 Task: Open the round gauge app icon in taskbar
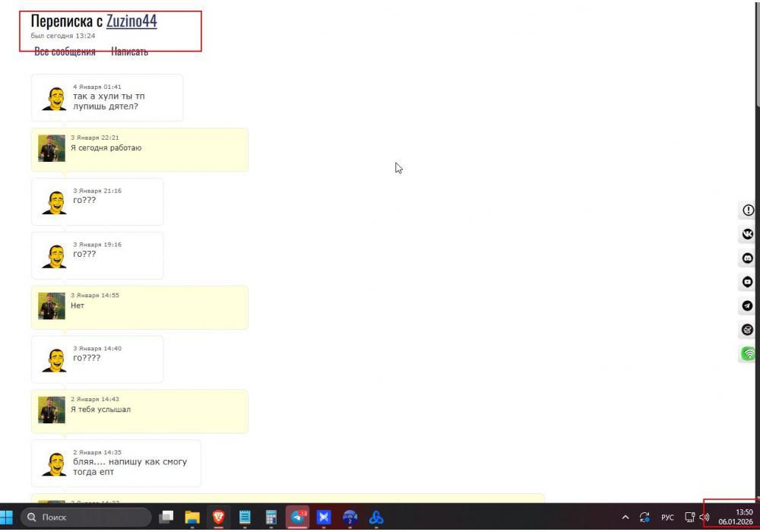pyautogui.click(x=350, y=518)
